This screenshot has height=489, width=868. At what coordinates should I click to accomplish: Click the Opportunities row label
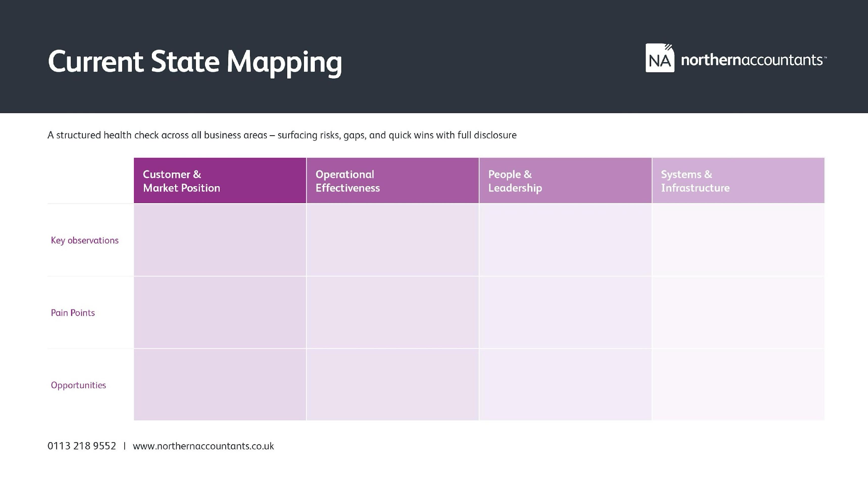point(78,385)
